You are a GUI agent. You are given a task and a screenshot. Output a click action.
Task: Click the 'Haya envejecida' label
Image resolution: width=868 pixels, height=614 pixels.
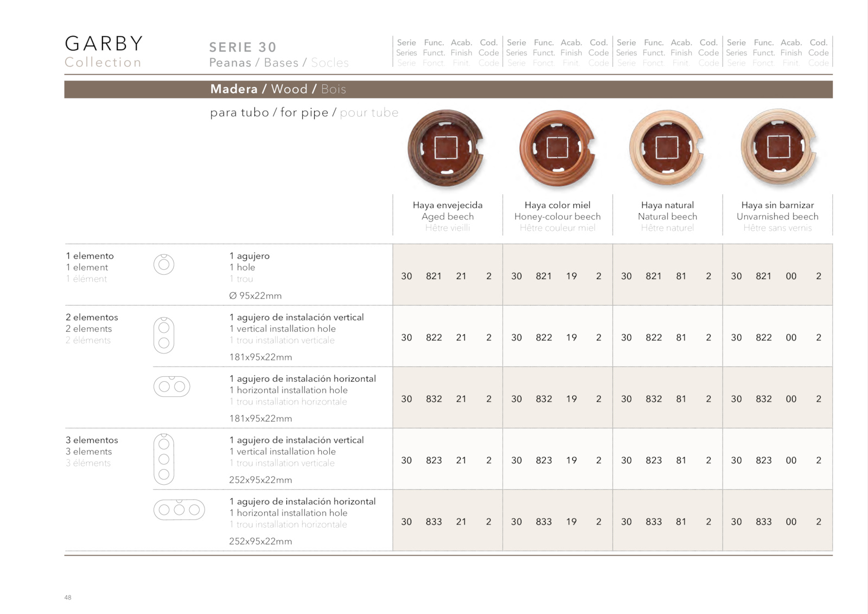pyautogui.click(x=448, y=205)
